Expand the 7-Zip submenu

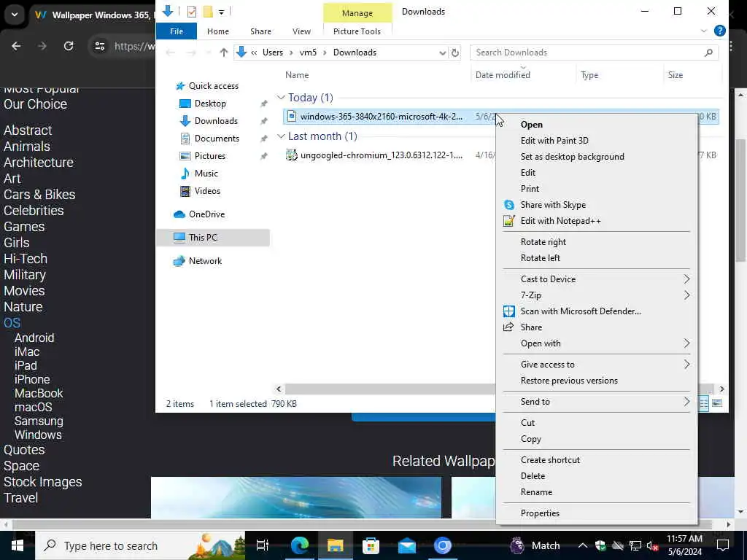coord(686,295)
